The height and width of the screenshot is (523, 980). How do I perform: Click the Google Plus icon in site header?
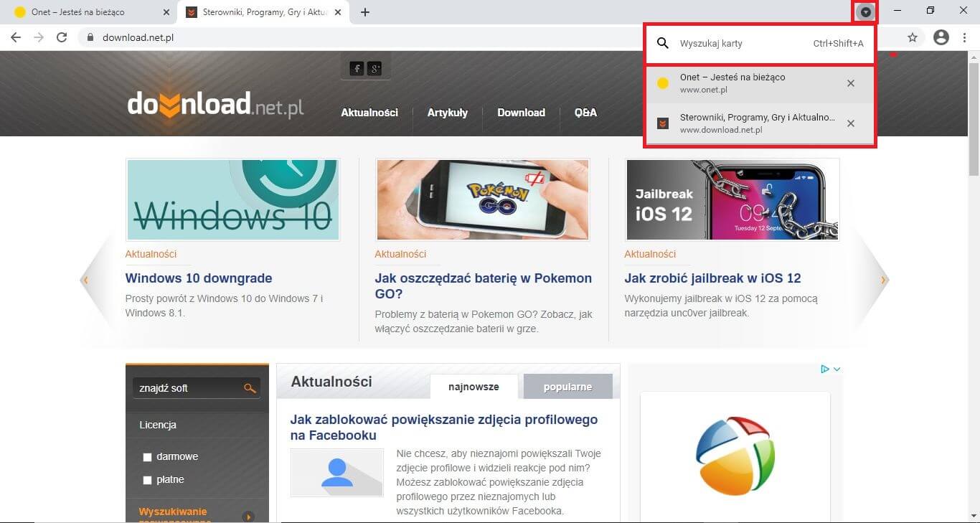coord(374,69)
